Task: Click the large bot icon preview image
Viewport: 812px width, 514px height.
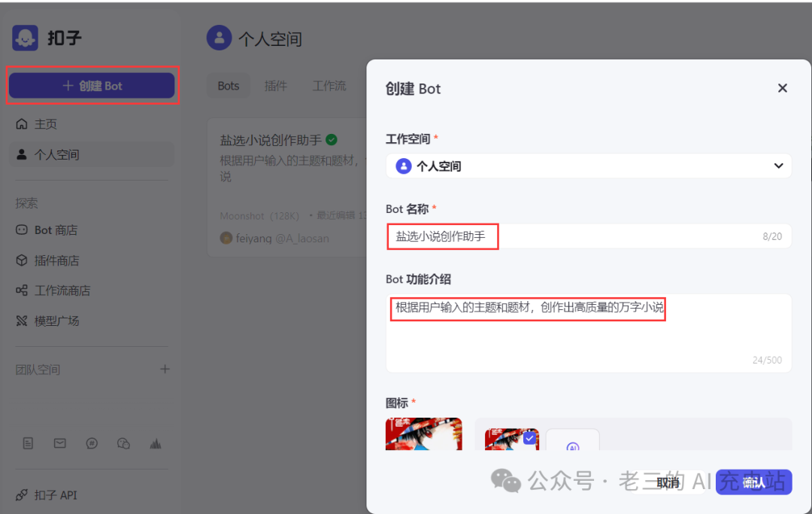Action: (423, 433)
